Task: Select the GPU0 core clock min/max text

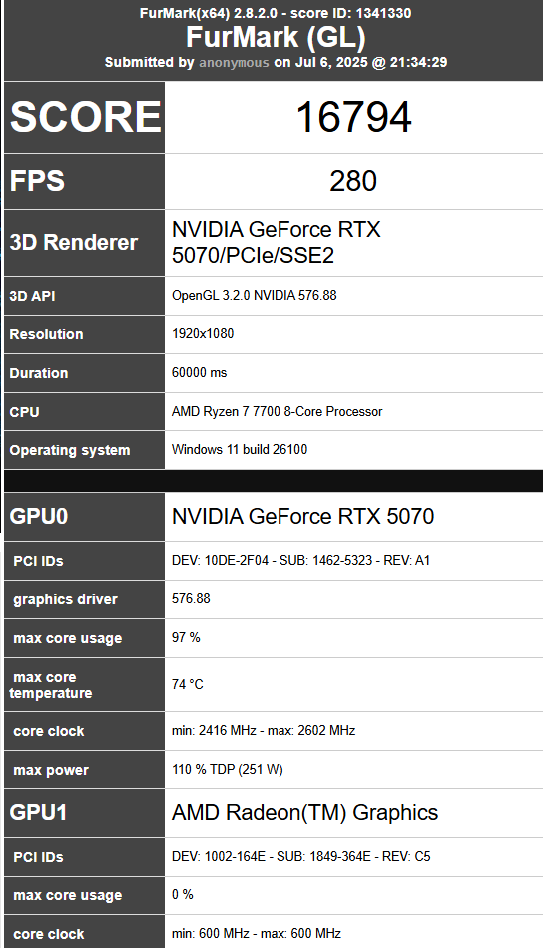Action: click(x=264, y=731)
